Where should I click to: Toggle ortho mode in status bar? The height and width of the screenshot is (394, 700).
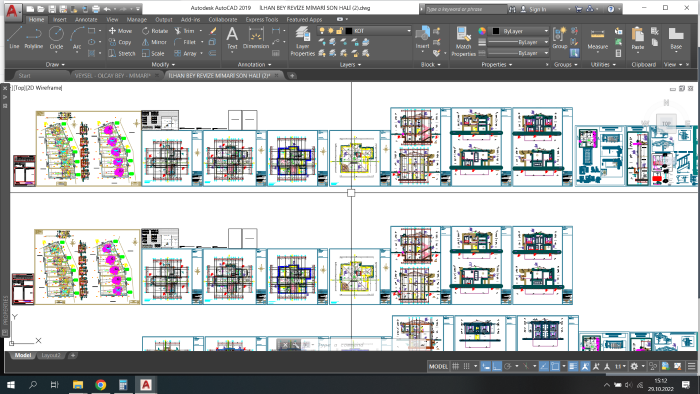pos(496,366)
